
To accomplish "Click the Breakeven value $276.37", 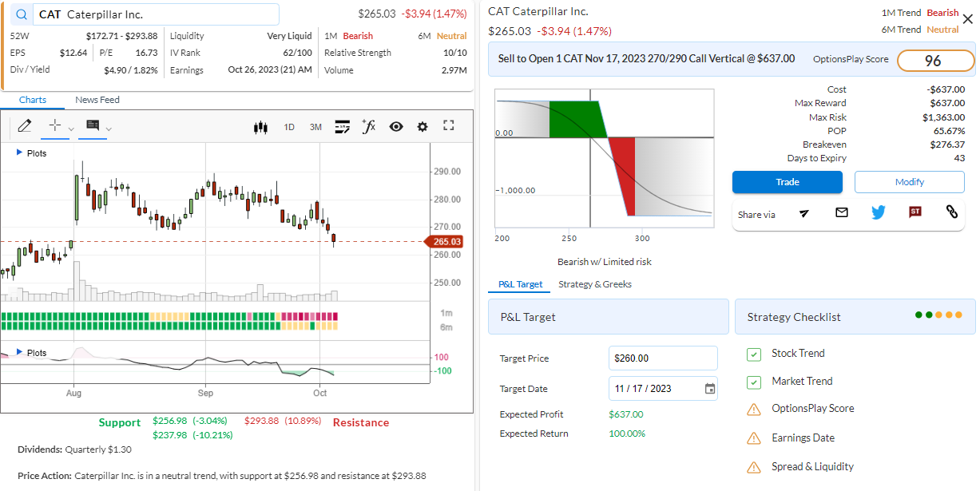I will [x=947, y=145].
